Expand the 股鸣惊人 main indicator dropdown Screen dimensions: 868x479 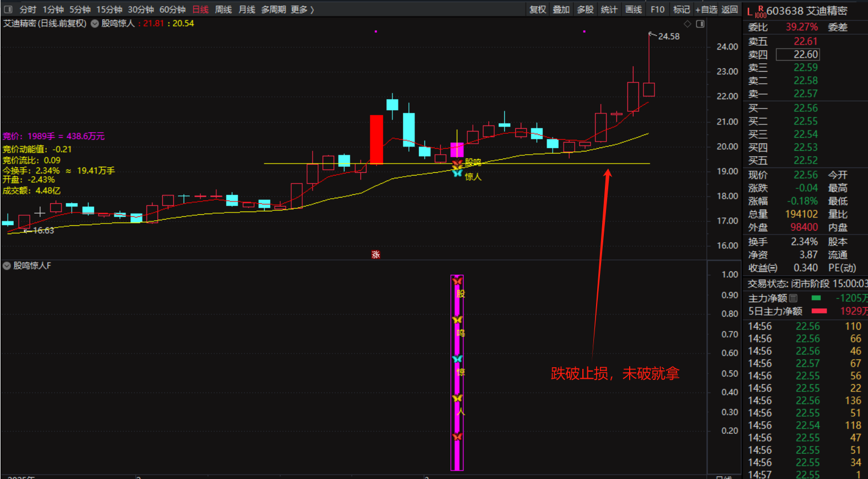click(x=95, y=24)
